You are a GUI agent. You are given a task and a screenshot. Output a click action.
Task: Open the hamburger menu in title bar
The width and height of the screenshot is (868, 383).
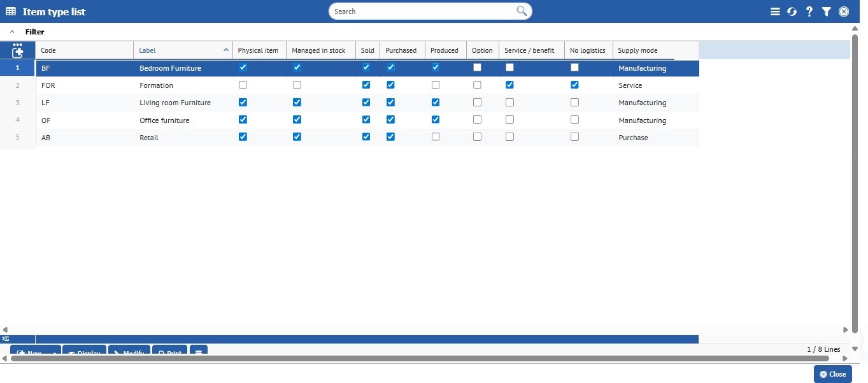pos(775,11)
